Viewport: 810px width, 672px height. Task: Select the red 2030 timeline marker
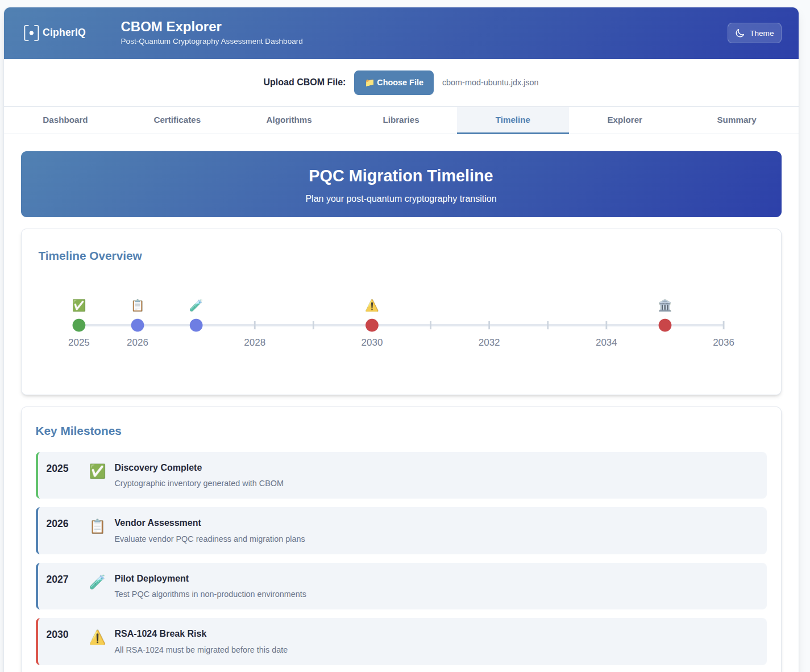click(372, 325)
